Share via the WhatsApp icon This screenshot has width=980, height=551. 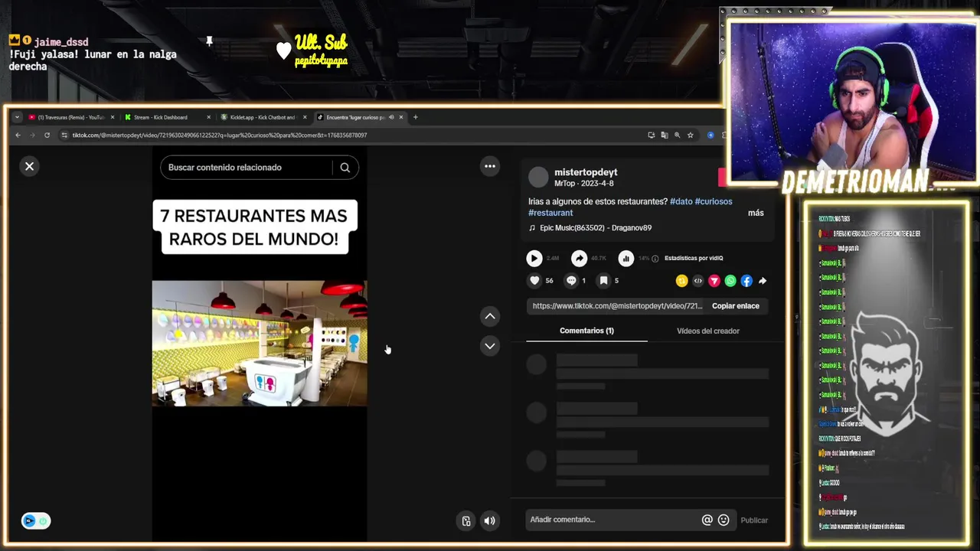point(730,281)
